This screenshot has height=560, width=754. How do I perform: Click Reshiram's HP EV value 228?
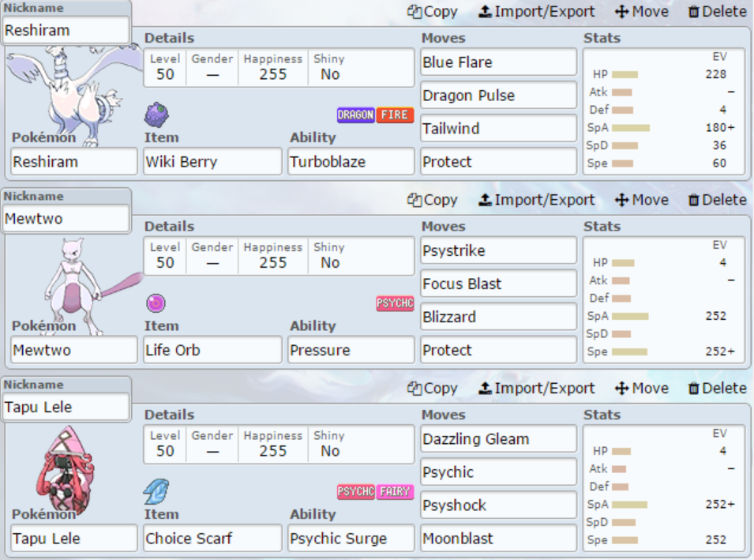coord(715,74)
